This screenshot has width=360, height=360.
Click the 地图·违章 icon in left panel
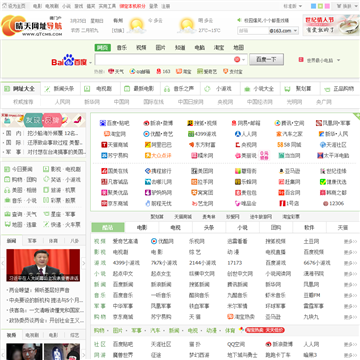7,225
